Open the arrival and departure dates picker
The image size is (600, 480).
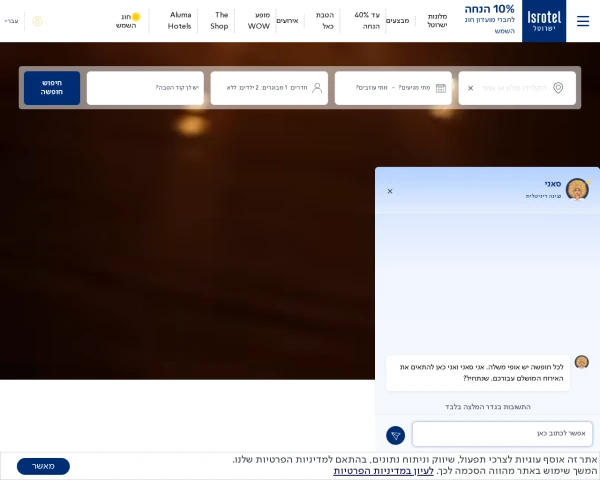(x=393, y=88)
